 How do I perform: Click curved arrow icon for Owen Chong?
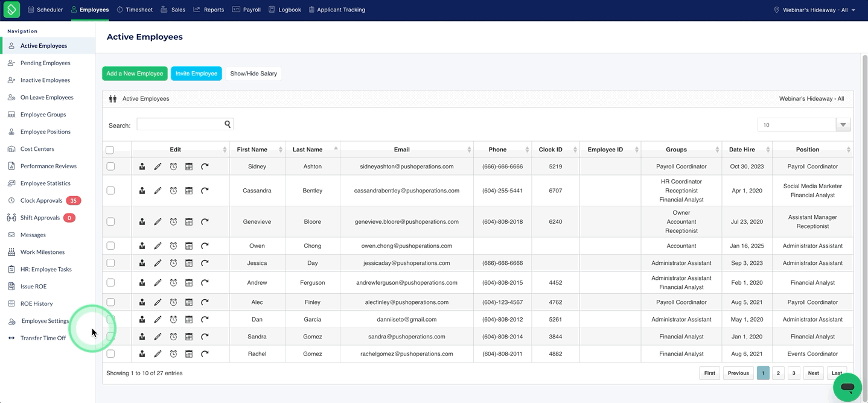pos(205,246)
